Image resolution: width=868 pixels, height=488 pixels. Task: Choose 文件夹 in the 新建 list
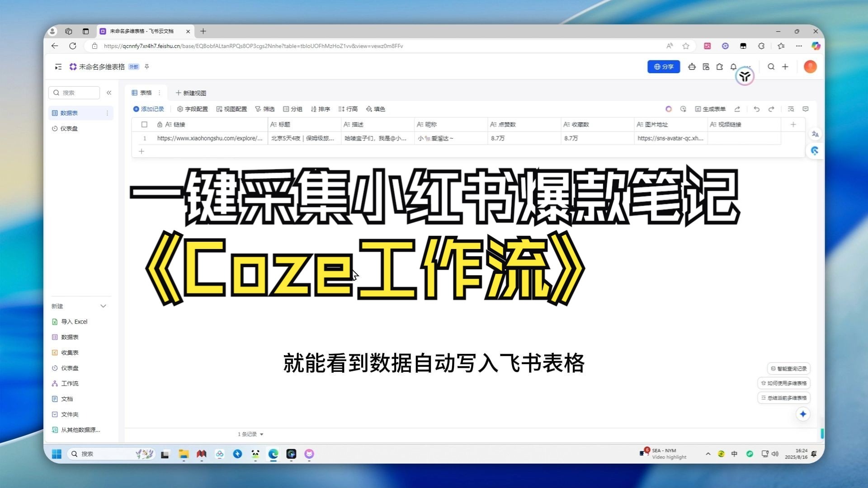point(65,414)
